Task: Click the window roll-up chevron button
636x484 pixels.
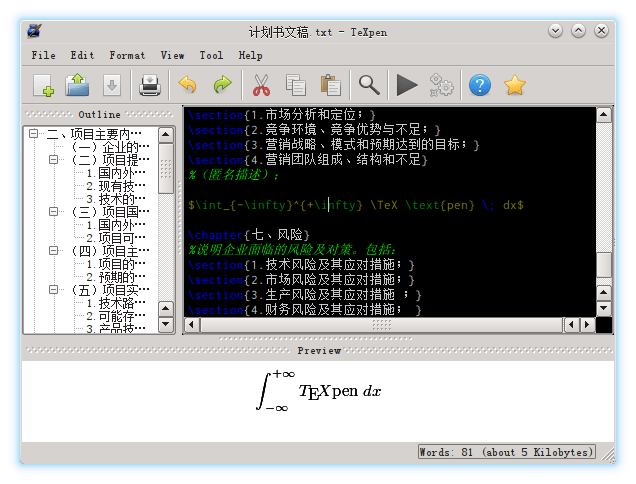Action: pyautogui.click(x=578, y=31)
